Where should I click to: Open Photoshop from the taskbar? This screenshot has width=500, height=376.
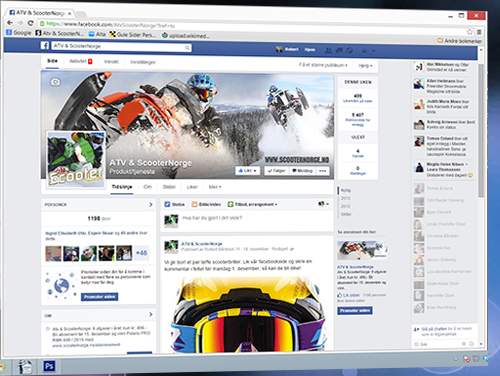49,366
